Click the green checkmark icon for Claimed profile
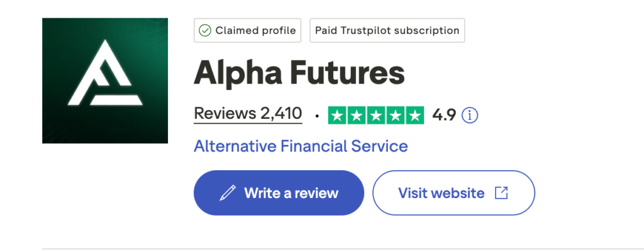Viewport: 644px width, 252px height. [x=205, y=30]
